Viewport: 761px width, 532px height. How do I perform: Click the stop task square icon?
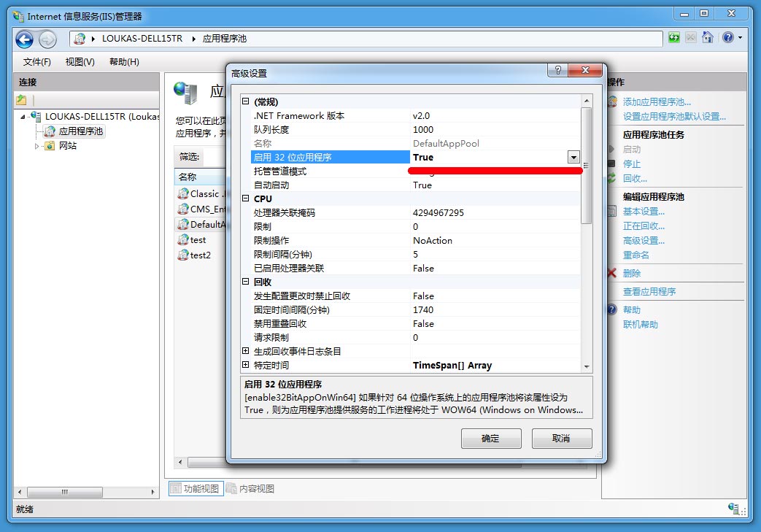point(612,163)
